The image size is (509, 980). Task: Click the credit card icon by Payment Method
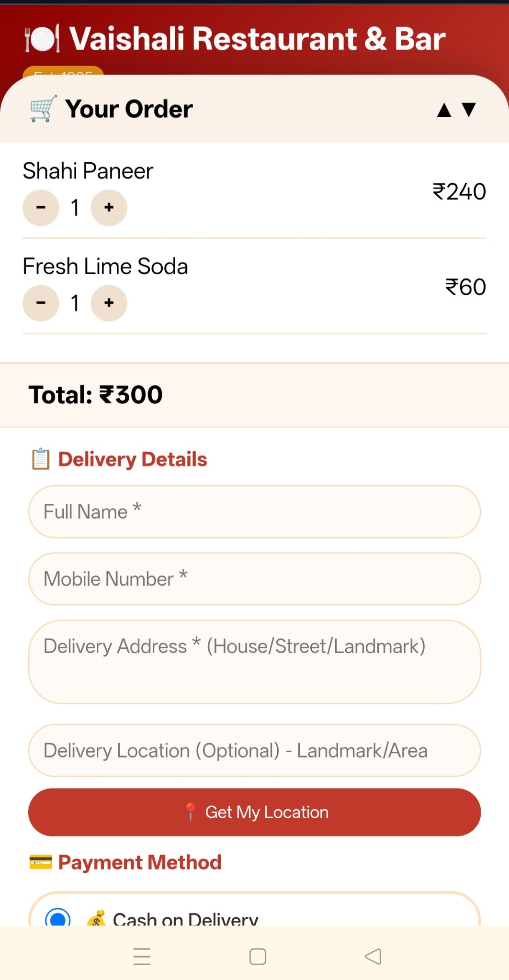pyautogui.click(x=41, y=862)
